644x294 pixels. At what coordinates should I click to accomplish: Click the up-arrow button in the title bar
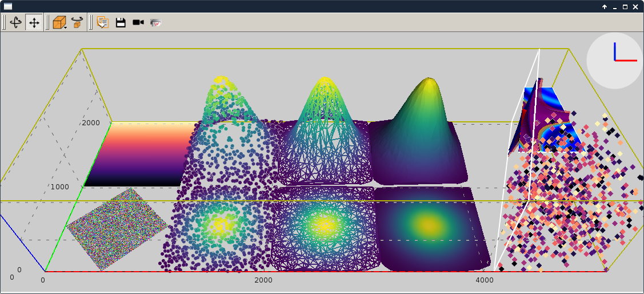click(604, 7)
